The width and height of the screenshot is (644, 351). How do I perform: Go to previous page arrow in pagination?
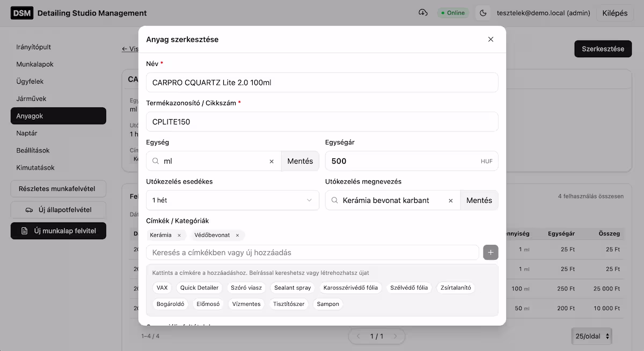click(358, 337)
